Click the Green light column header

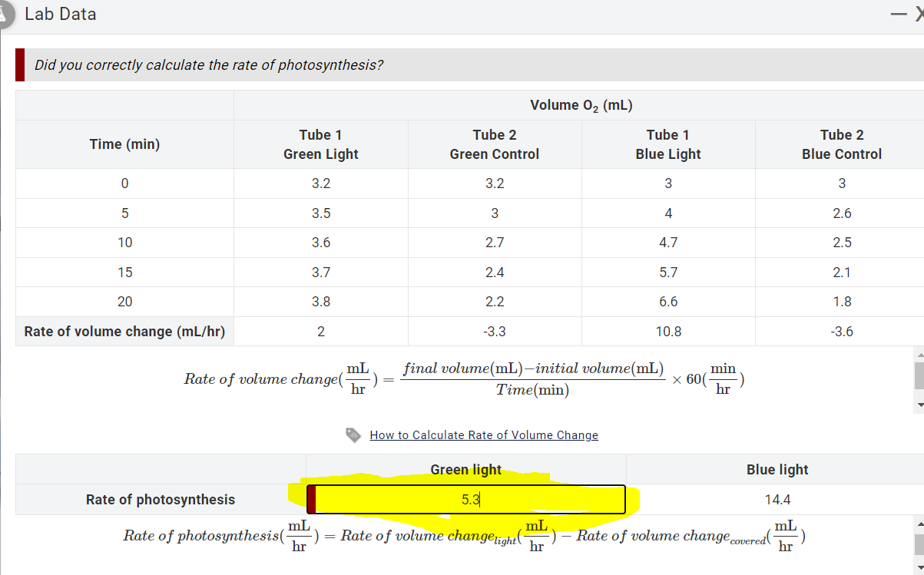coord(466,469)
